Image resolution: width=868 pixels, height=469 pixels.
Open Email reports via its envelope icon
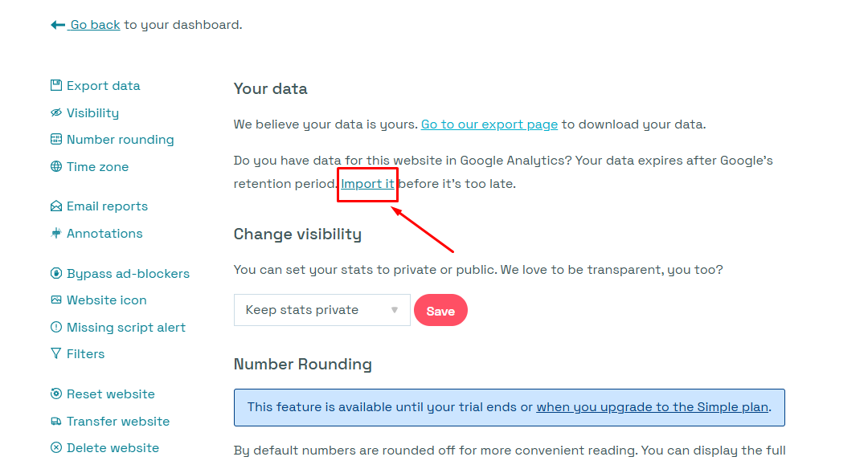tap(55, 206)
